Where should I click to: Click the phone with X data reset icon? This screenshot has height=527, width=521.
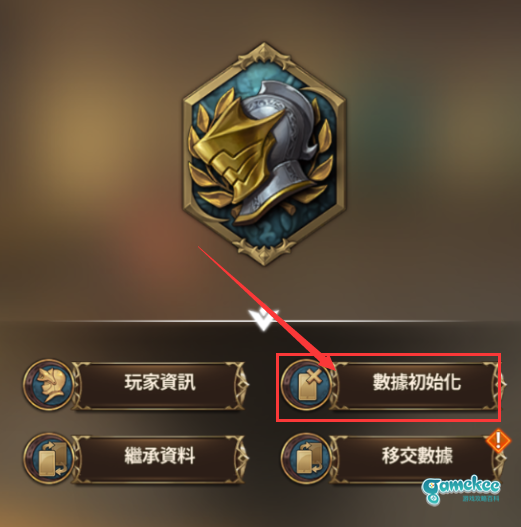click(307, 384)
